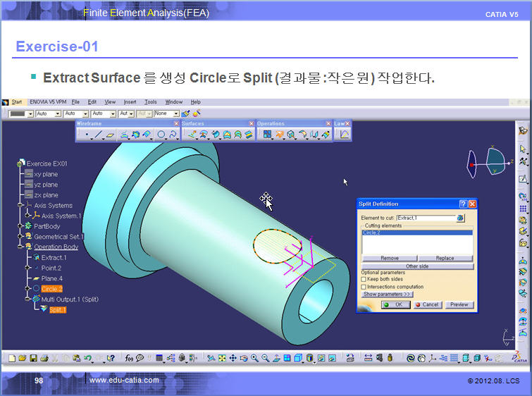Click the Zoom In magnifier icon
The width and height of the screenshot is (532, 396).
click(x=254, y=358)
